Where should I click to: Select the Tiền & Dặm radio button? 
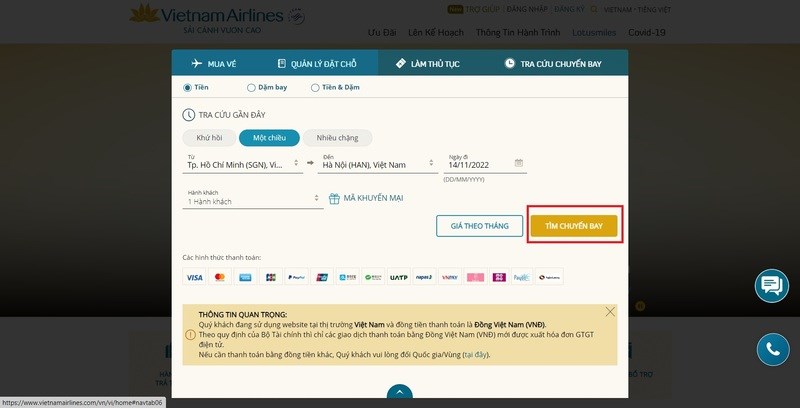click(x=315, y=88)
